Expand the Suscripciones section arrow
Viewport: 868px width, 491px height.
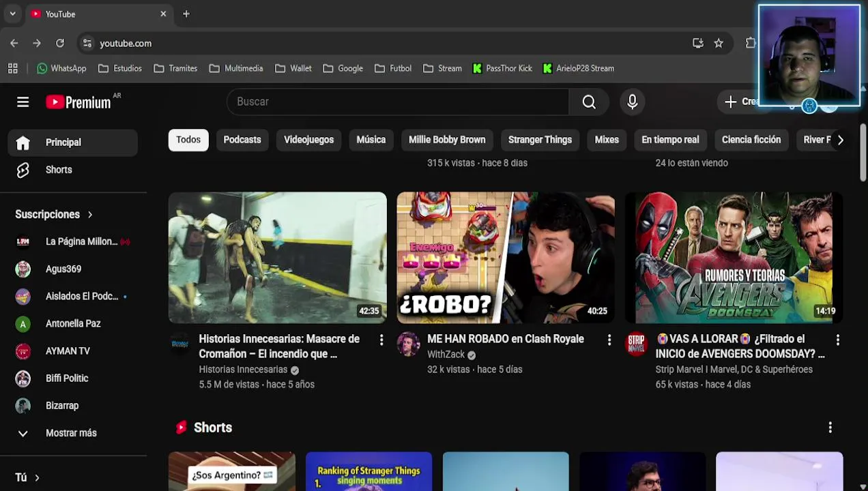89,214
